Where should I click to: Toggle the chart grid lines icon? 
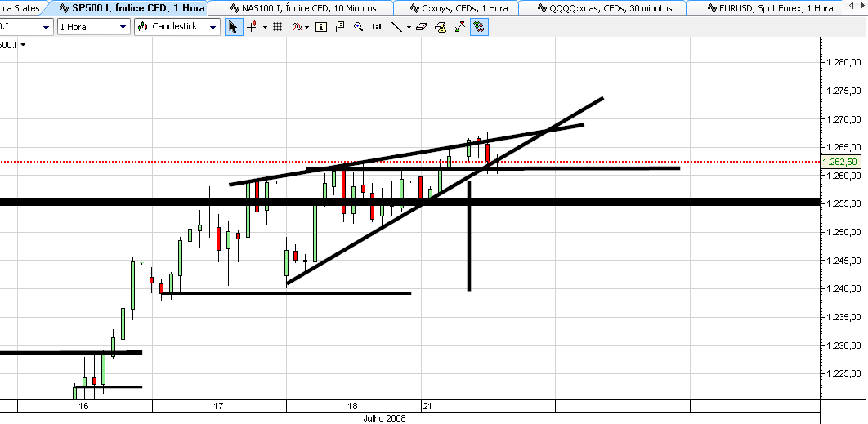click(278, 27)
